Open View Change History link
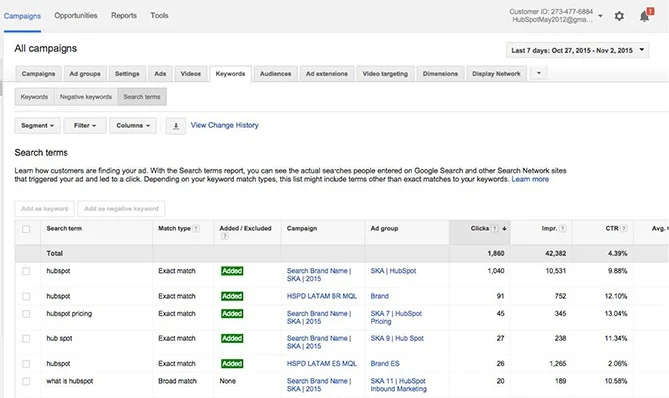Image resolution: width=669 pixels, height=398 pixels. 224,125
